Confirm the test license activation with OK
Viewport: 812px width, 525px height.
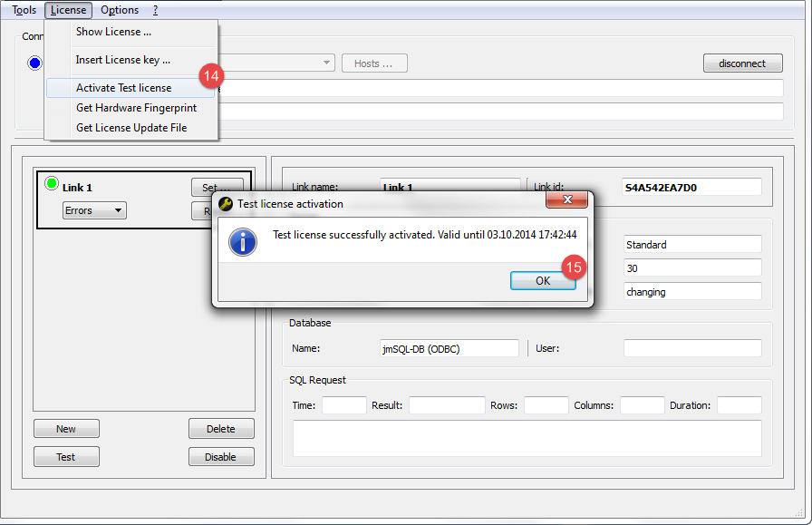pos(542,280)
